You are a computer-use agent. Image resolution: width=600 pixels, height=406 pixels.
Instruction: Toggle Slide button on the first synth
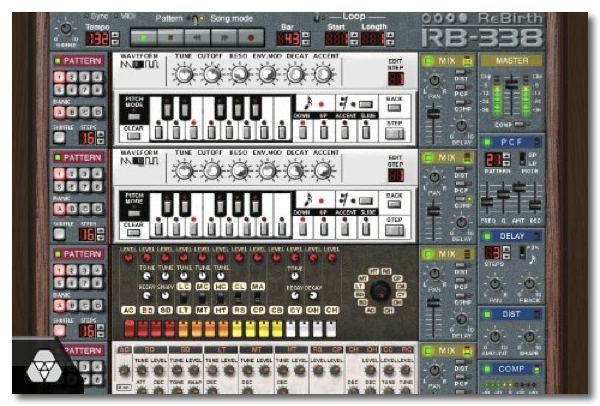coord(366,132)
